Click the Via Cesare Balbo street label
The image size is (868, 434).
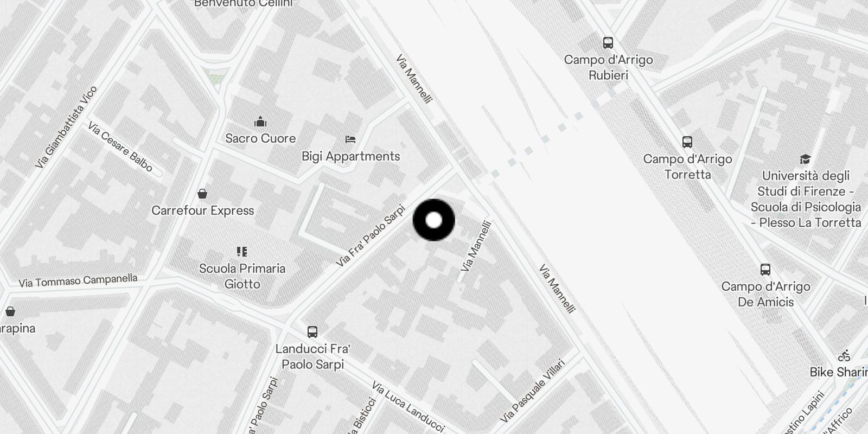tap(120, 147)
